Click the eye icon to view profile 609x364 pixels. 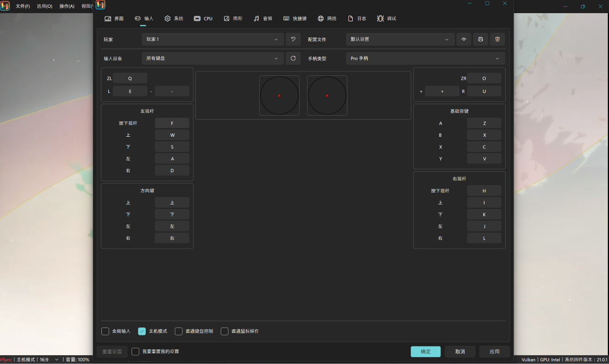pos(464,39)
